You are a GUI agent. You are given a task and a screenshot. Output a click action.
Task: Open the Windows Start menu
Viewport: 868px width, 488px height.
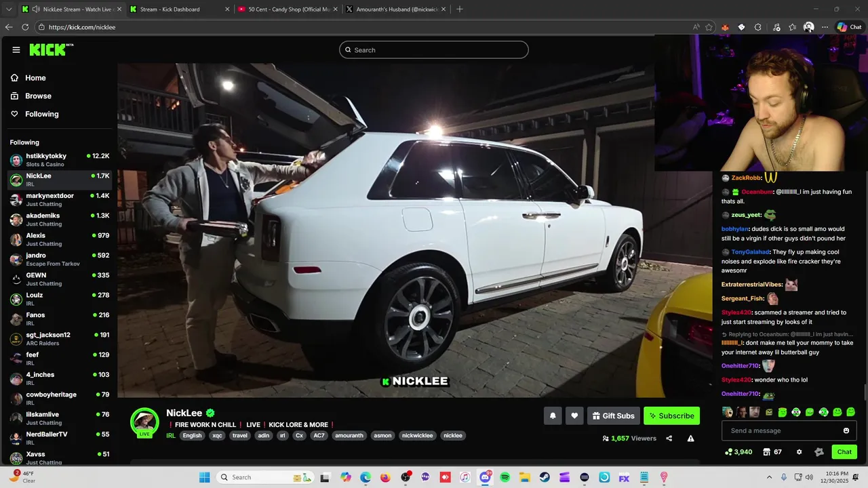(x=204, y=477)
